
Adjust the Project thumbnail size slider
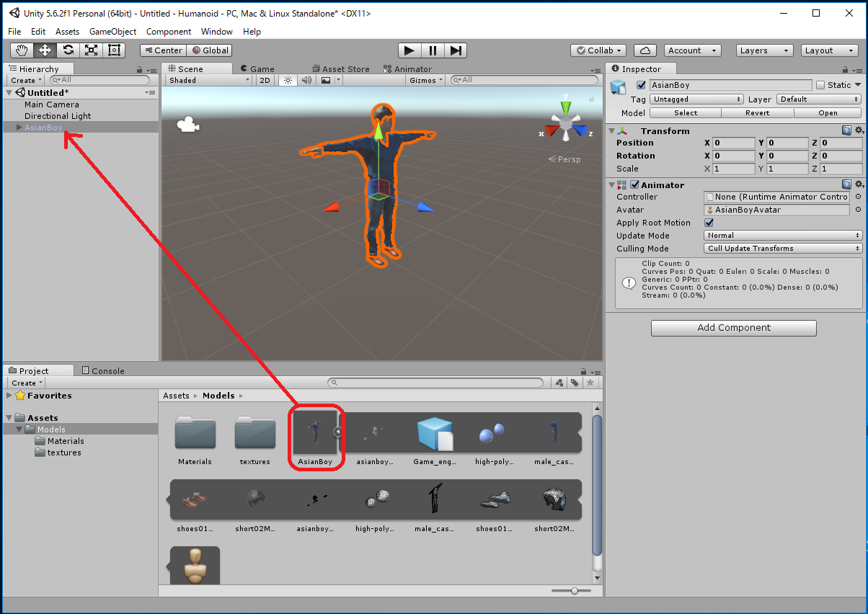pyautogui.click(x=575, y=591)
